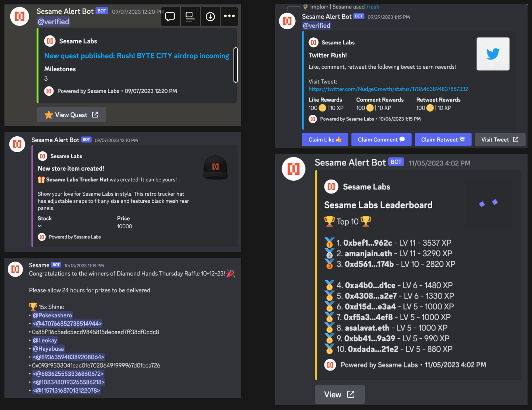
Task: Click the <@683625553336860672> mention
Action: click(68, 374)
